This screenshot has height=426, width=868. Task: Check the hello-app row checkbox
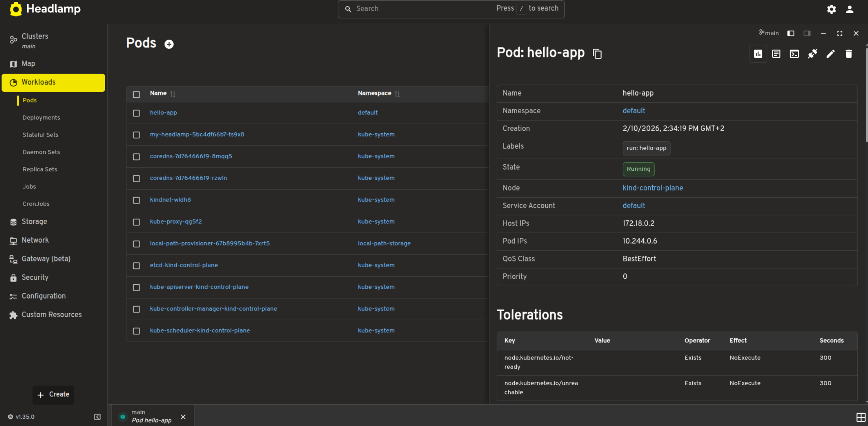tap(136, 113)
